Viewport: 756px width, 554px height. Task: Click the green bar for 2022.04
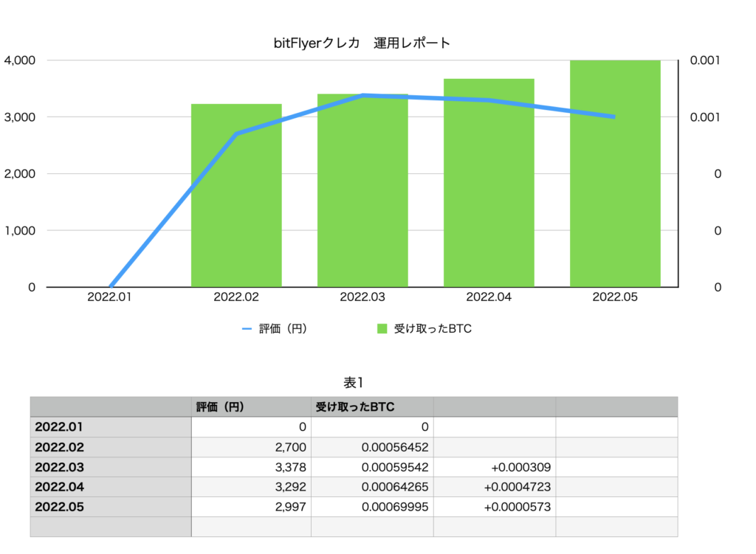point(489,183)
